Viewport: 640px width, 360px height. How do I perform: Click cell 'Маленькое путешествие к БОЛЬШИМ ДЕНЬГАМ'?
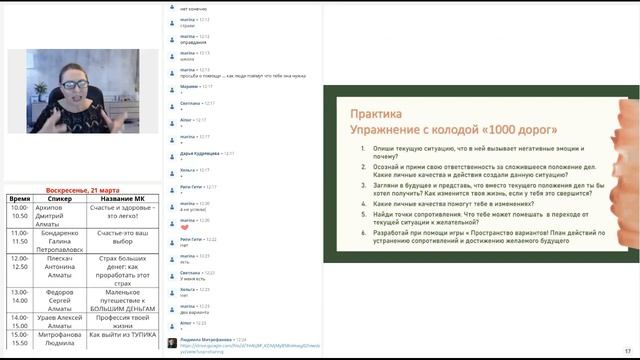tap(122, 300)
